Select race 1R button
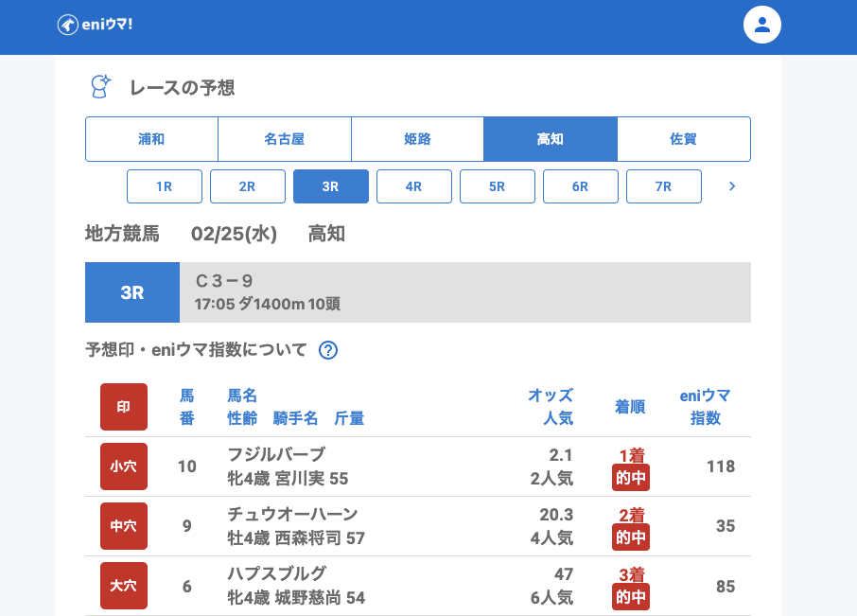Screen dimensions: 857x616 pyautogui.click(x=165, y=186)
